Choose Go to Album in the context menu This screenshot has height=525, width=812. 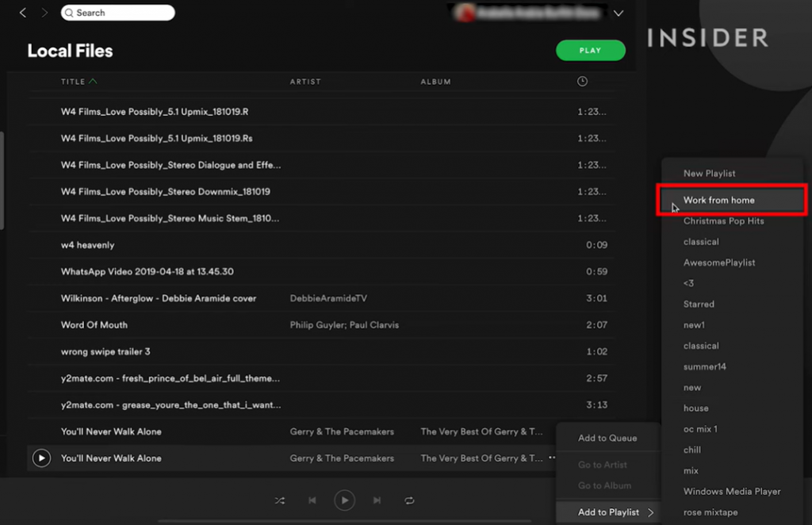[x=604, y=485]
